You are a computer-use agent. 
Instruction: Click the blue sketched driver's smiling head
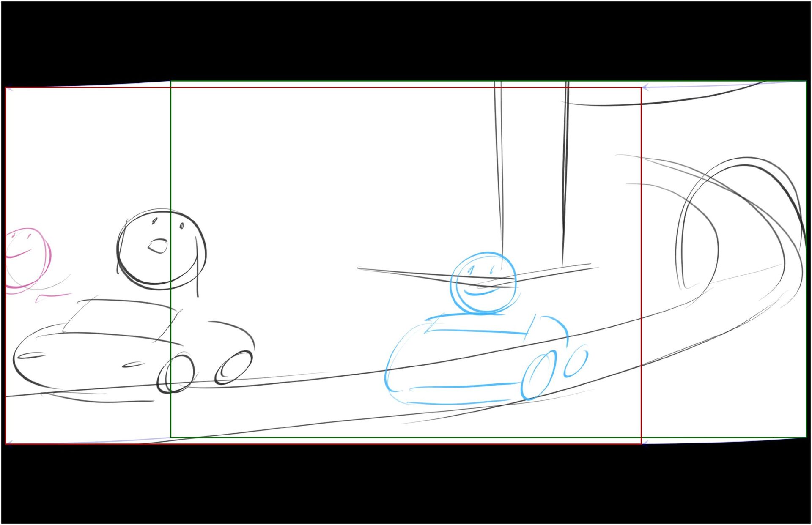coord(483,282)
